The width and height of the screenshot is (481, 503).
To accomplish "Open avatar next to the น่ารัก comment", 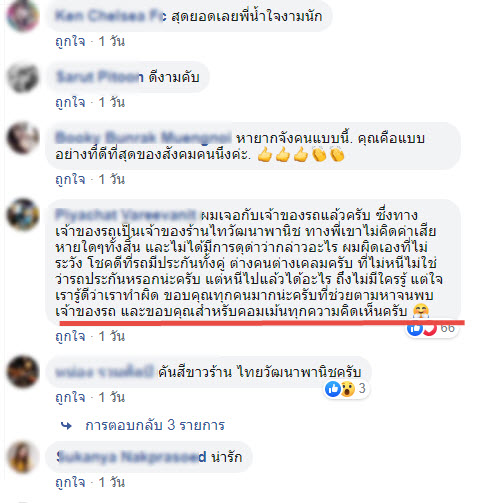I will tap(22, 457).
